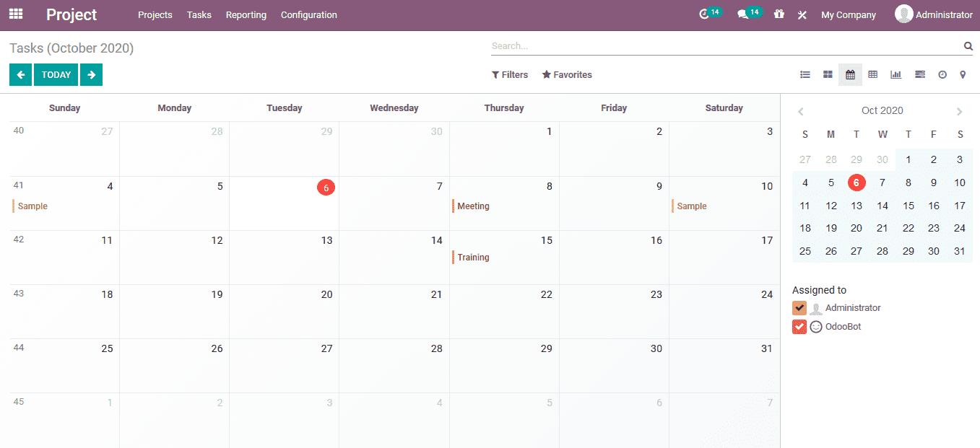
Task: Switch to list view
Action: click(805, 74)
